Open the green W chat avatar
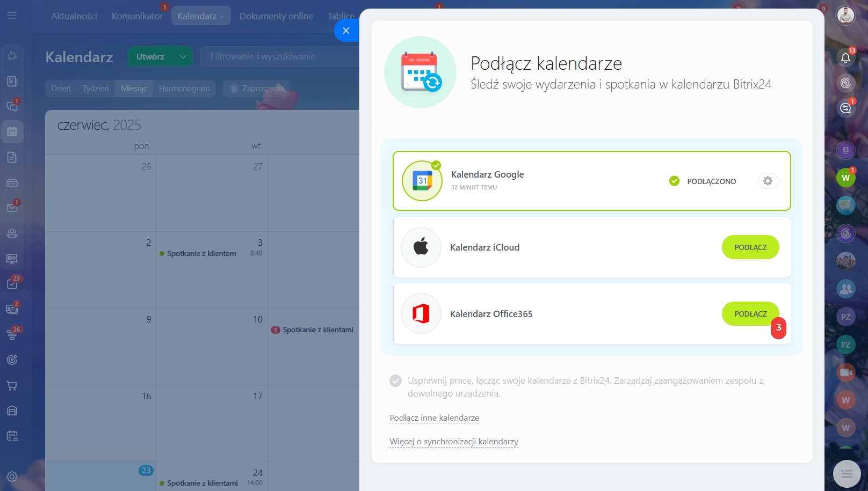The image size is (868, 491). [845, 178]
